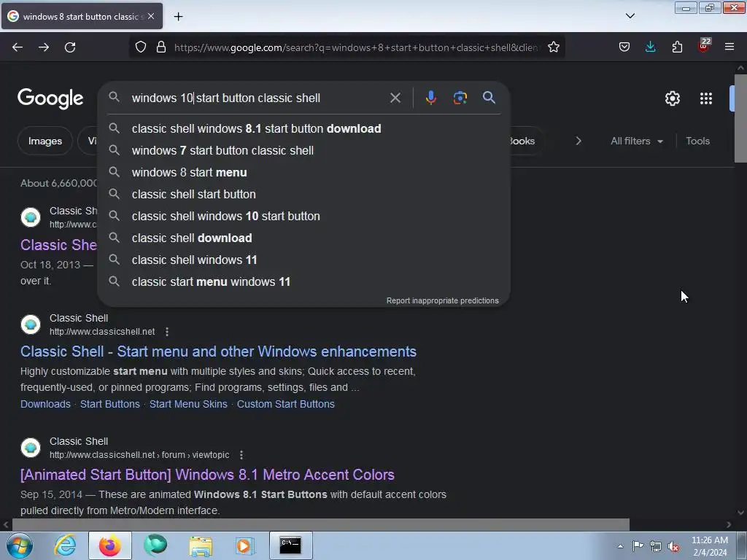Open the Action Center flag icon
The width and height of the screenshot is (747, 560).
click(x=638, y=546)
